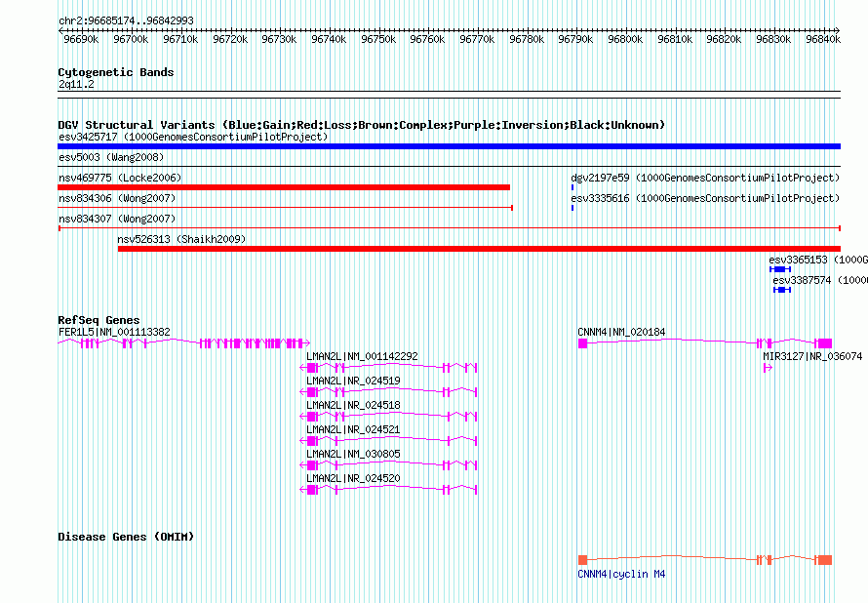
Task: Select the LMAN2L|NR_024521 transcript label
Action: pos(353,429)
